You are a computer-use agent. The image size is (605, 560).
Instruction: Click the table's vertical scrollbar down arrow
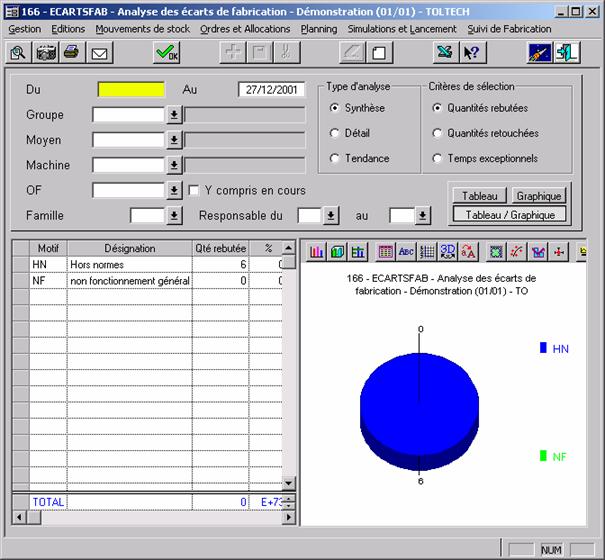[289, 483]
